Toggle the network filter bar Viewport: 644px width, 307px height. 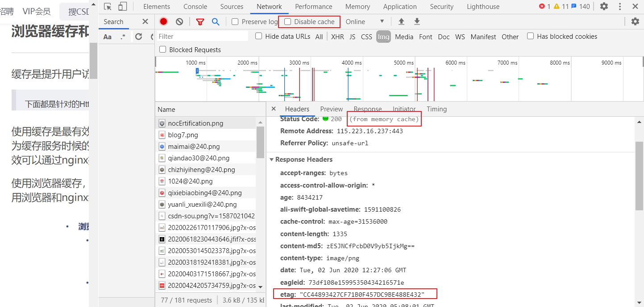pos(199,21)
